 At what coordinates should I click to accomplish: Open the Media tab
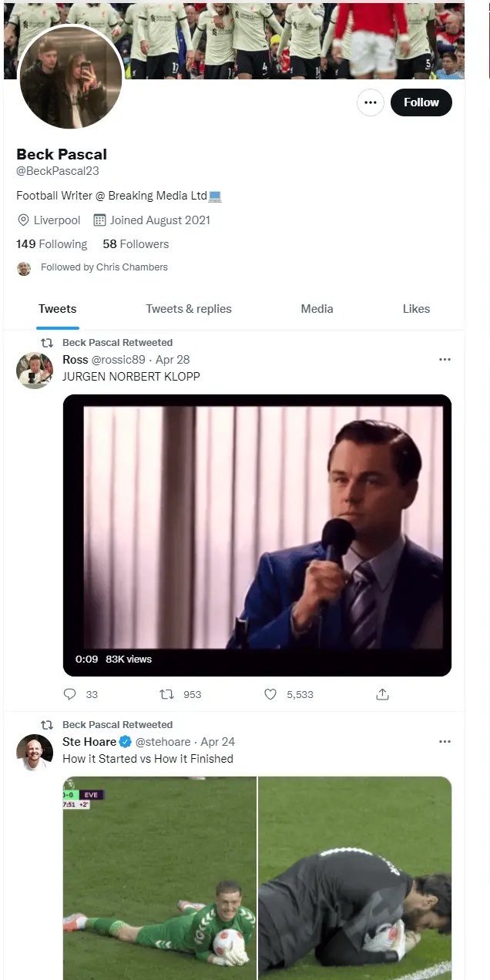[317, 309]
